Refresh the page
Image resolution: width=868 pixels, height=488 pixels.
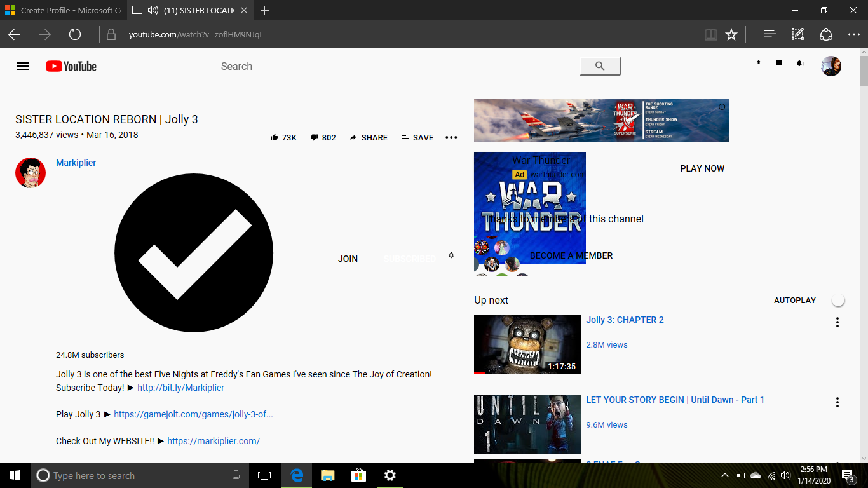pos(75,34)
